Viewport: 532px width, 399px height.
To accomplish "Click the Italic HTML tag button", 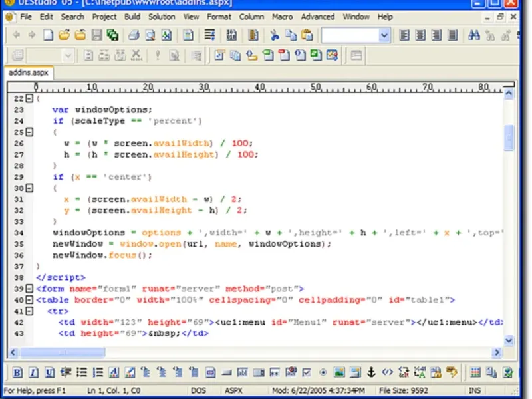I will click(x=33, y=372).
